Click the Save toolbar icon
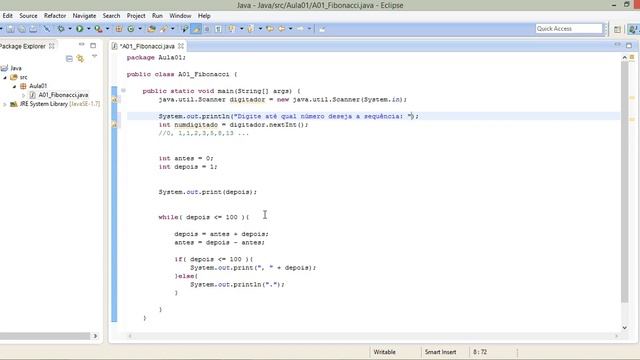The width and height of the screenshot is (640, 360). pyautogui.click(x=11, y=29)
